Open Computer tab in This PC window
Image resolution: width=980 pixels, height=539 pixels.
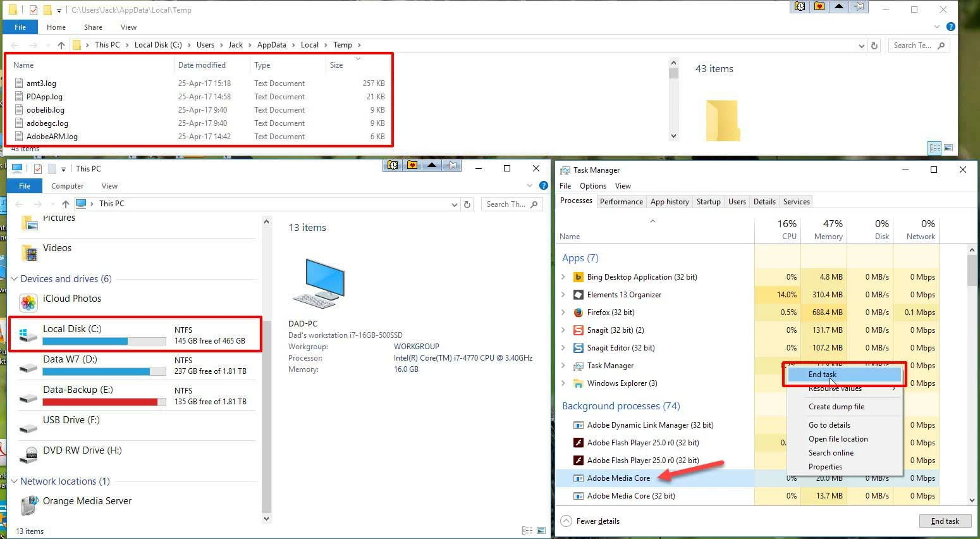coord(67,186)
